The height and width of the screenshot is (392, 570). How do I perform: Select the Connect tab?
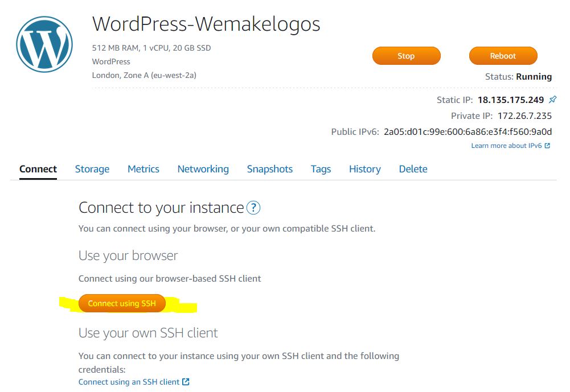click(38, 169)
